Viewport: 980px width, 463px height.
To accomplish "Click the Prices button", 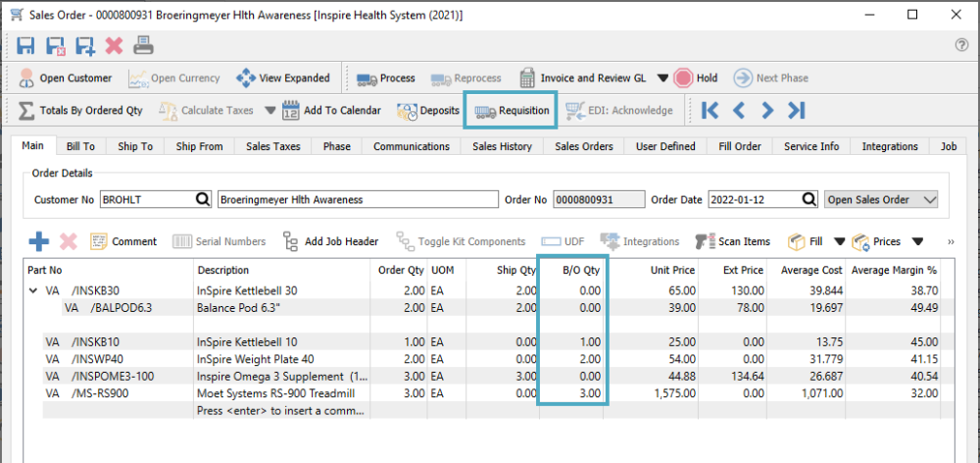I will tap(877, 241).
